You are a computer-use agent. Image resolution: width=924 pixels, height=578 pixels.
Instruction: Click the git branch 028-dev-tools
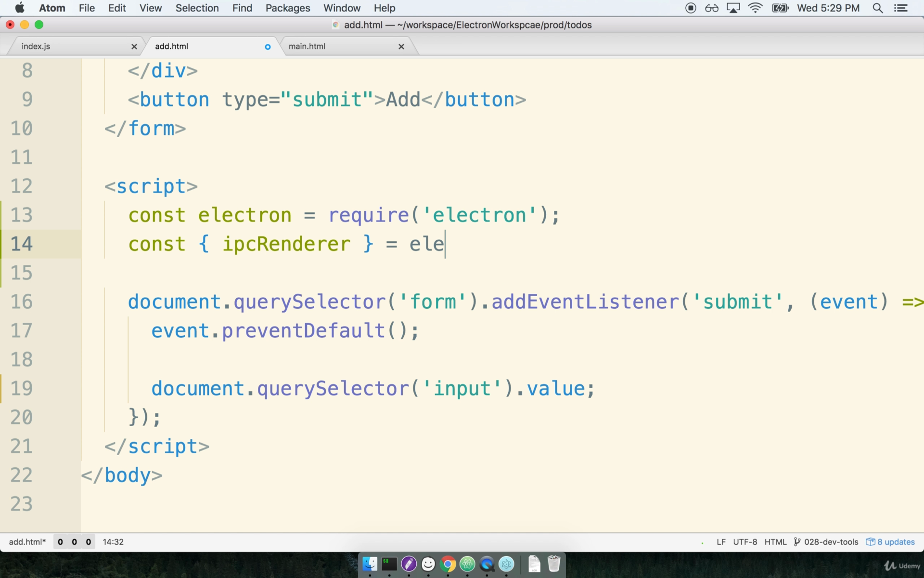pyautogui.click(x=831, y=542)
